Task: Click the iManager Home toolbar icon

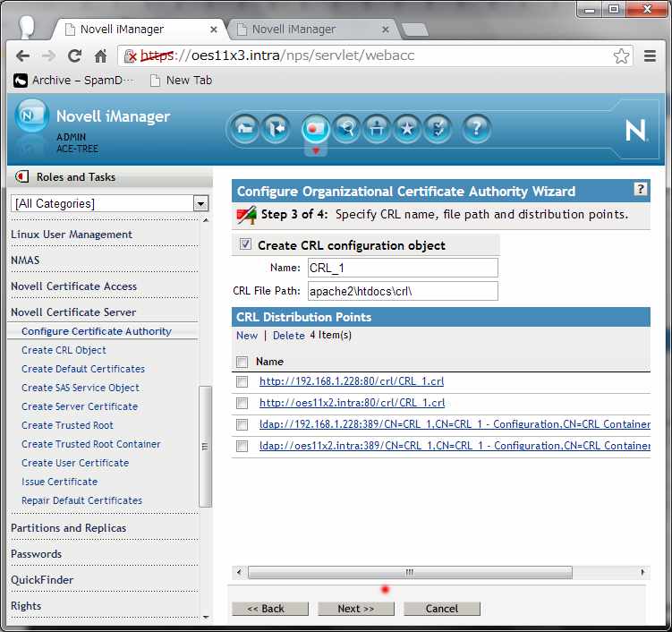Action: point(244,128)
